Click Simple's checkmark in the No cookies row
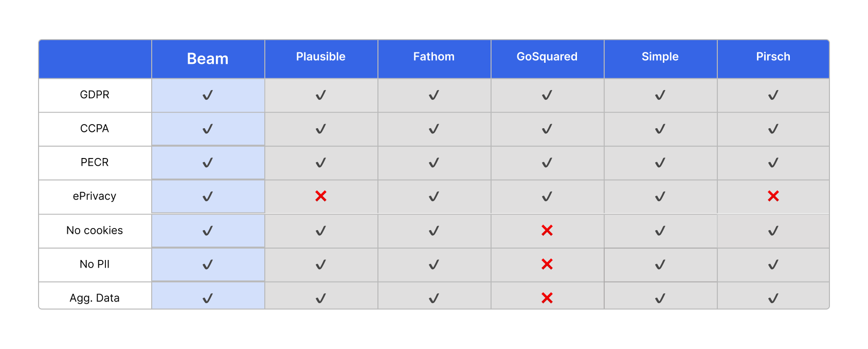 point(660,231)
